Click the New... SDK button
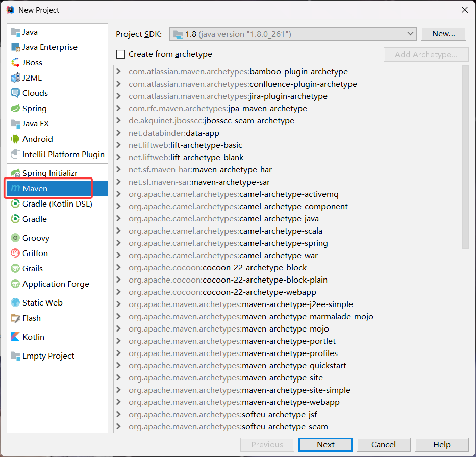This screenshot has height=457, width=476. [x=443, y=33]
